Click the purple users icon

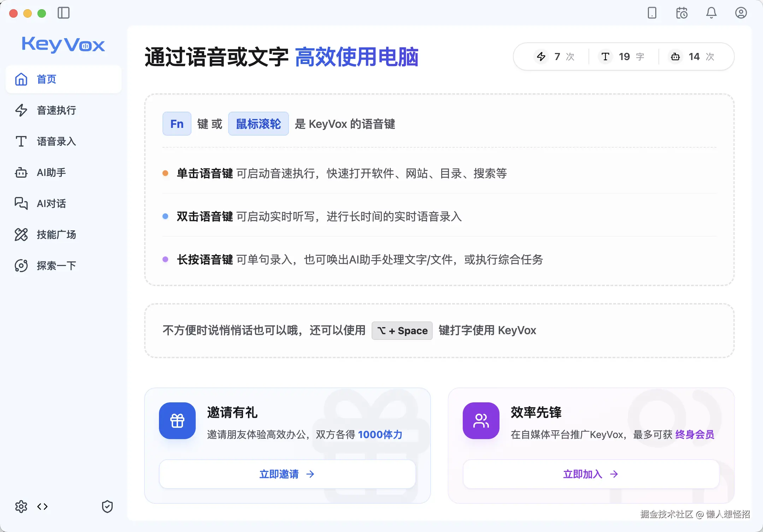pos(481,421)
